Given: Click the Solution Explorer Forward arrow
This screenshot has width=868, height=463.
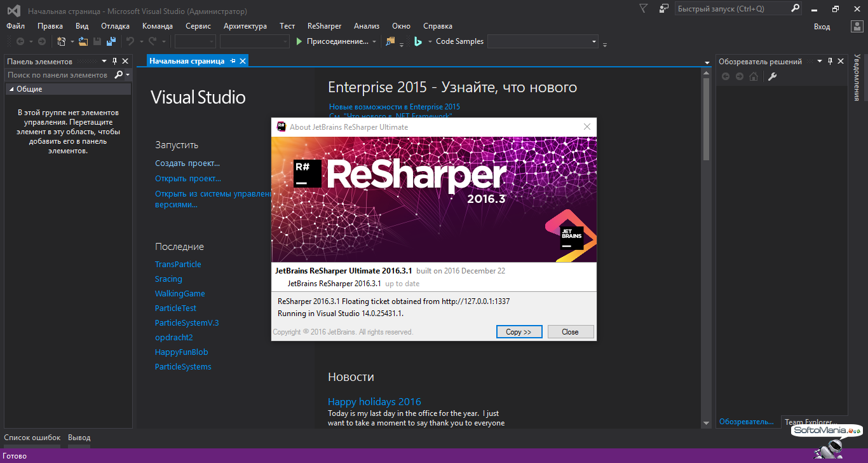Looking at the screenshot, I should [740, 76].
